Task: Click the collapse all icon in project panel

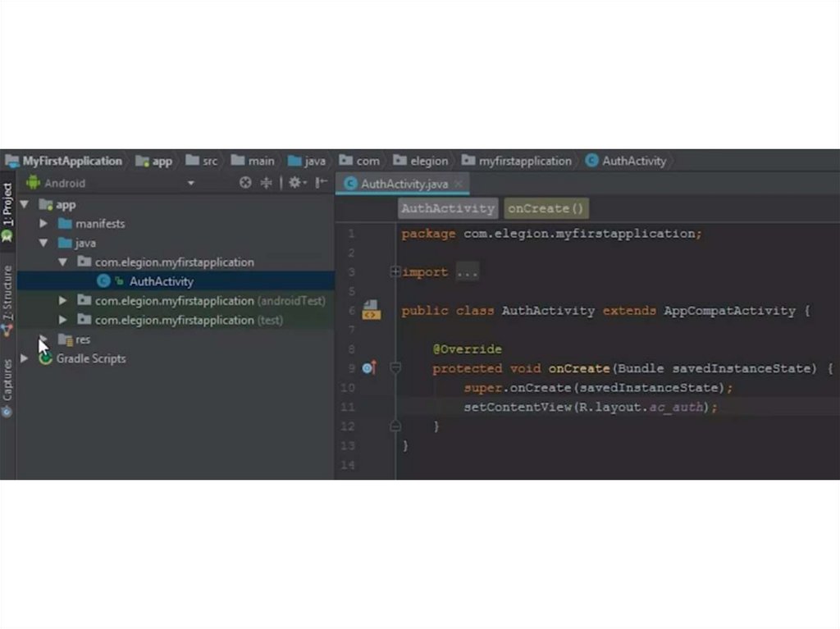Action: (266, 183)
